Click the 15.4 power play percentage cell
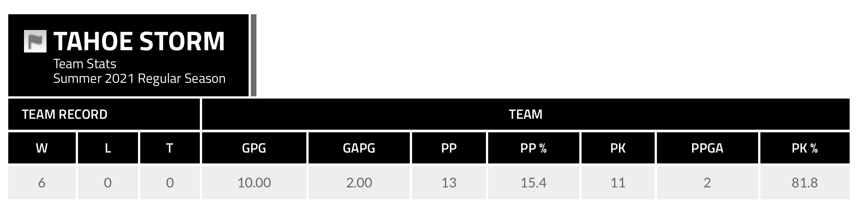Viewport: 868px width, 220px height. point(533,183)
